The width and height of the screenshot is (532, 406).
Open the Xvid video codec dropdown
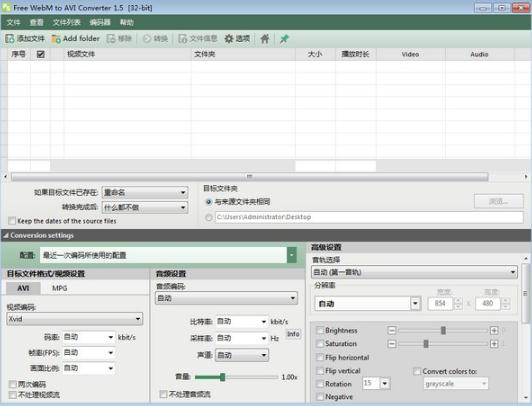tap(75, 319)
